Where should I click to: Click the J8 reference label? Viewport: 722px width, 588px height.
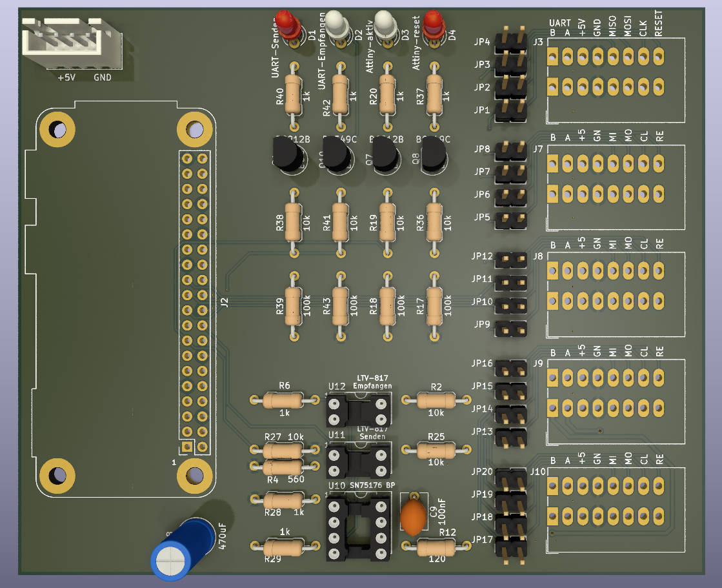pos(538,256)
